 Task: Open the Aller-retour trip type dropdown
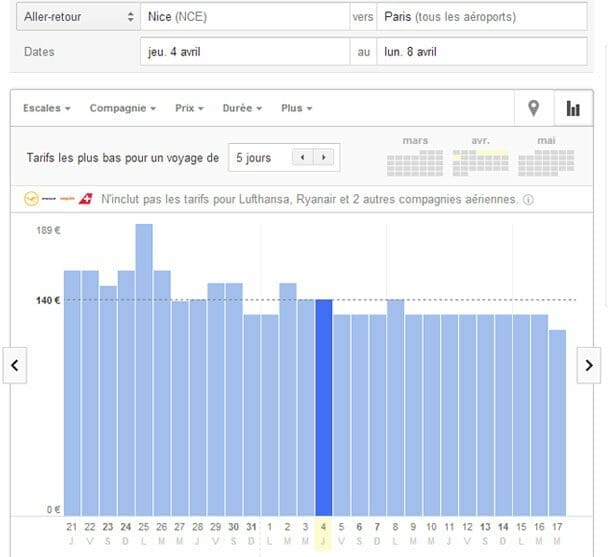click(75, 17)
